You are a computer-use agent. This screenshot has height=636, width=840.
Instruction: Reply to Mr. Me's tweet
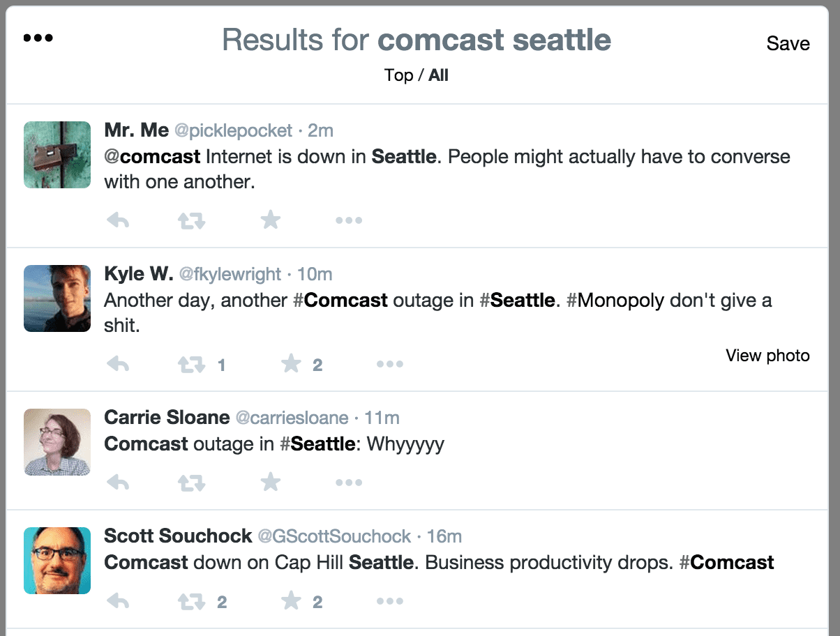[x=118, y=221]
